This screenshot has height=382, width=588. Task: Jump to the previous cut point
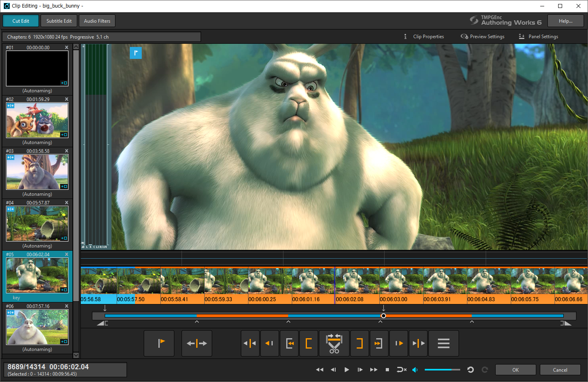250,343
